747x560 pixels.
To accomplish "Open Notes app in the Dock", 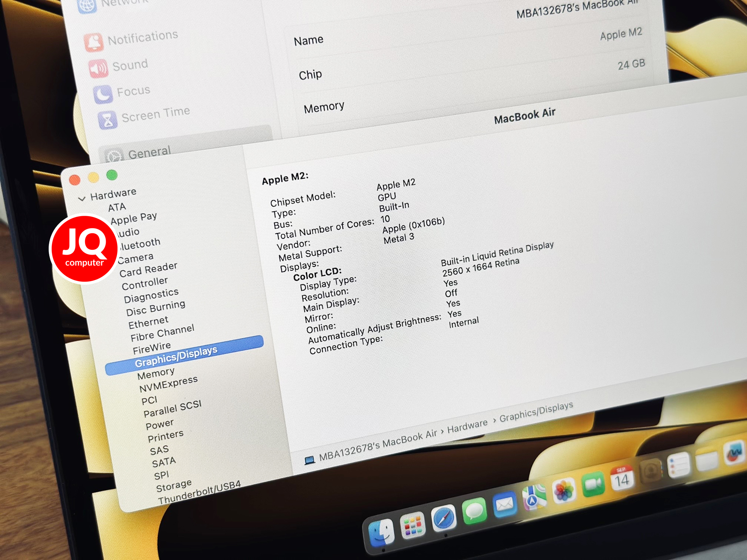I will 707,460.
